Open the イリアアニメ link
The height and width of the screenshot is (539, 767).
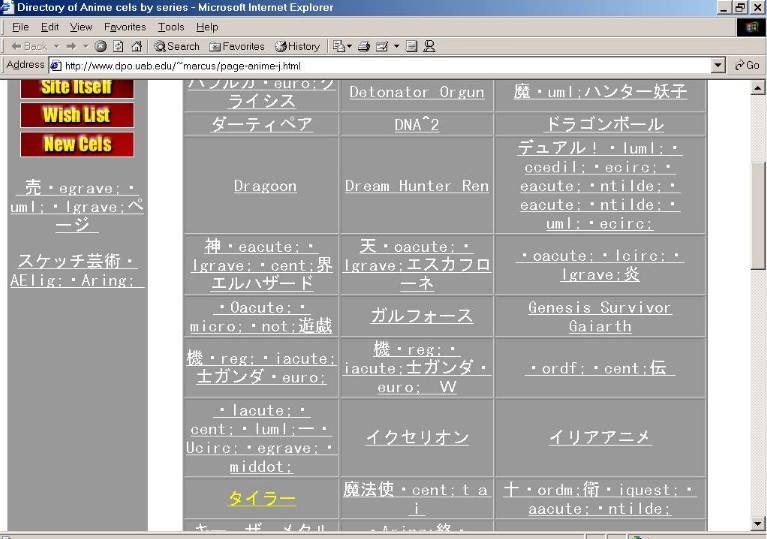click(x=600, y=437)
